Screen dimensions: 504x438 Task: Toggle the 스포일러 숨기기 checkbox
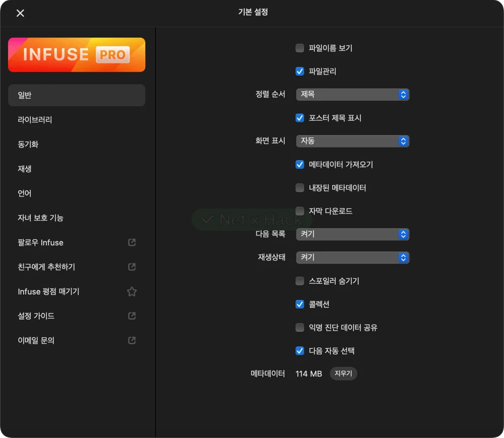pos(299,281)
